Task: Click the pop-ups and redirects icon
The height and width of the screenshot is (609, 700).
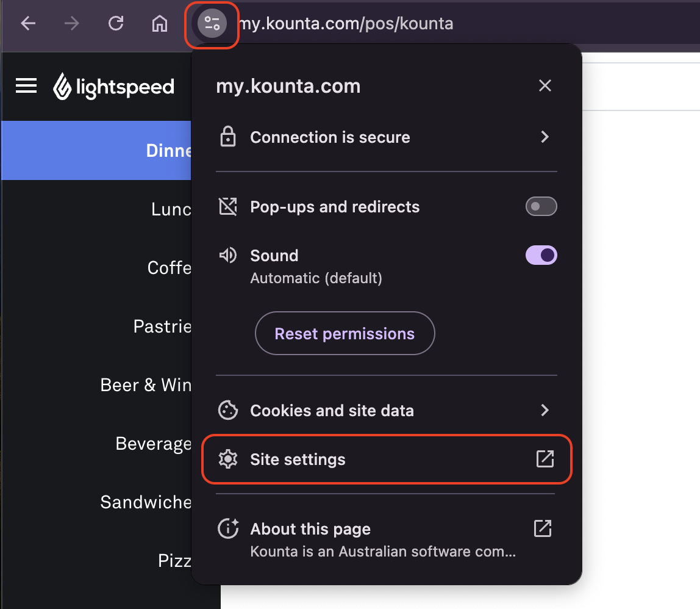Action: (x=227, y=206)
